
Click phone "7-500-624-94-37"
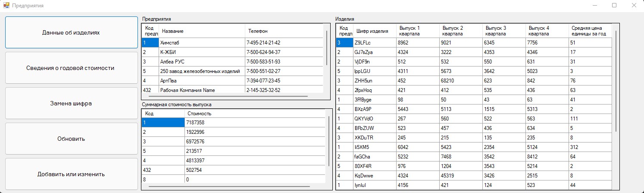point(284,52)
